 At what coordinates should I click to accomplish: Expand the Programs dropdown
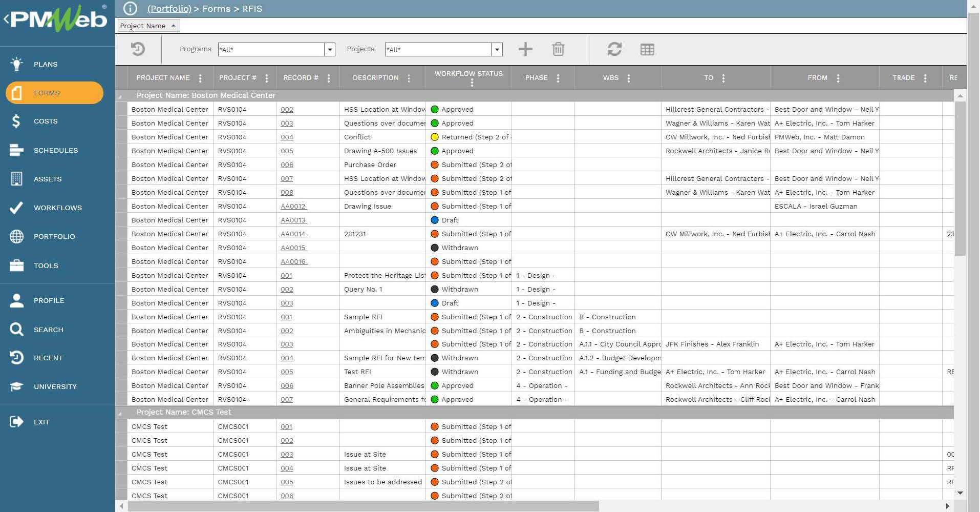(330, 50)
